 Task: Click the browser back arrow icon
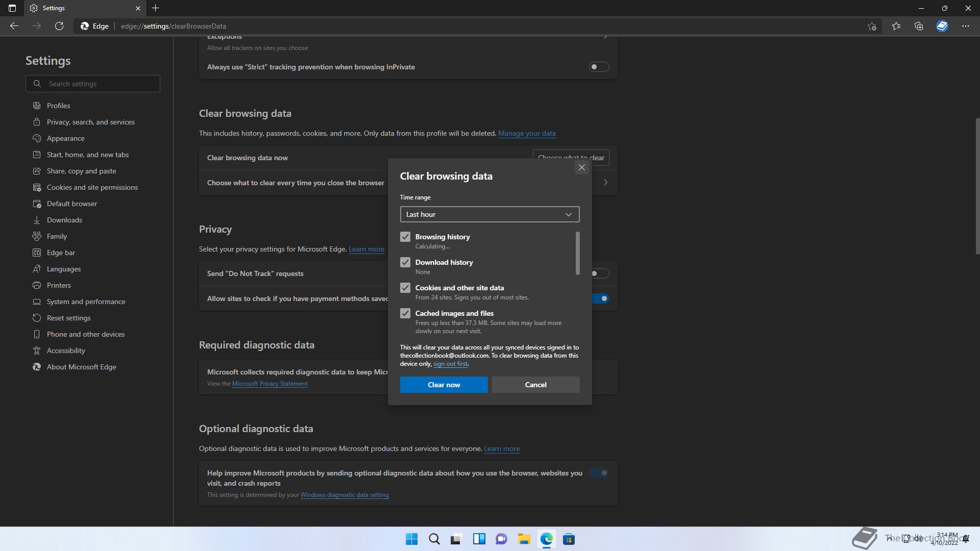click(x=14, y=26)
